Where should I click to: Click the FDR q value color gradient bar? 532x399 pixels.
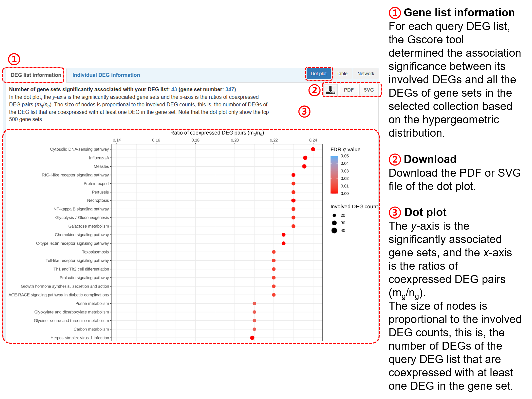coord(334,175)
